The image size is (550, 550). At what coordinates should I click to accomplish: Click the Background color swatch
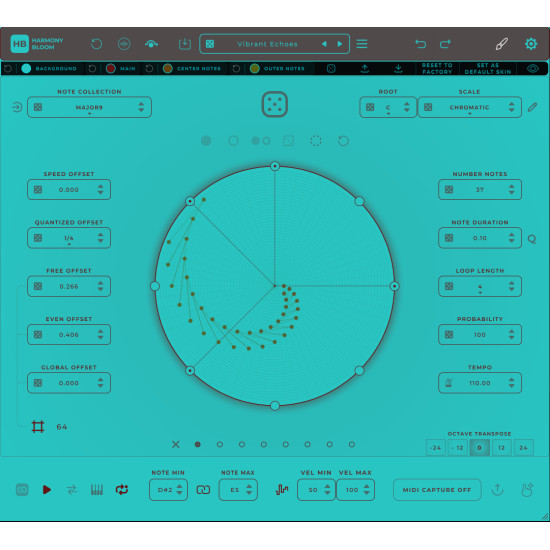pyautogui.click(x=26, y=68)
